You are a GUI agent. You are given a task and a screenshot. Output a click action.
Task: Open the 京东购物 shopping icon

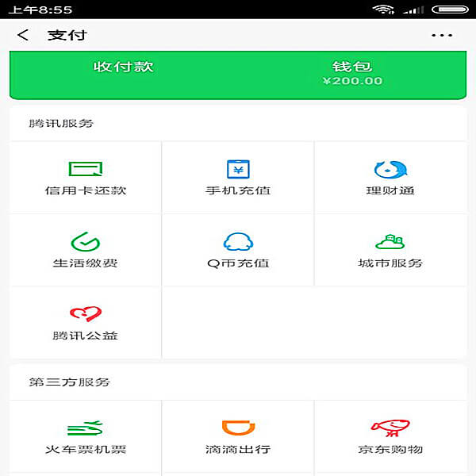(390, 428)
